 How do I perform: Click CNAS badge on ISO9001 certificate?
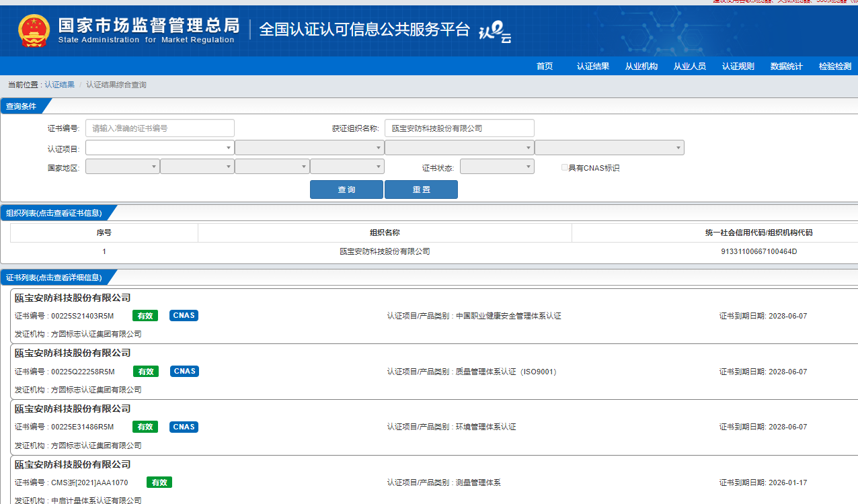click(184, 372)
